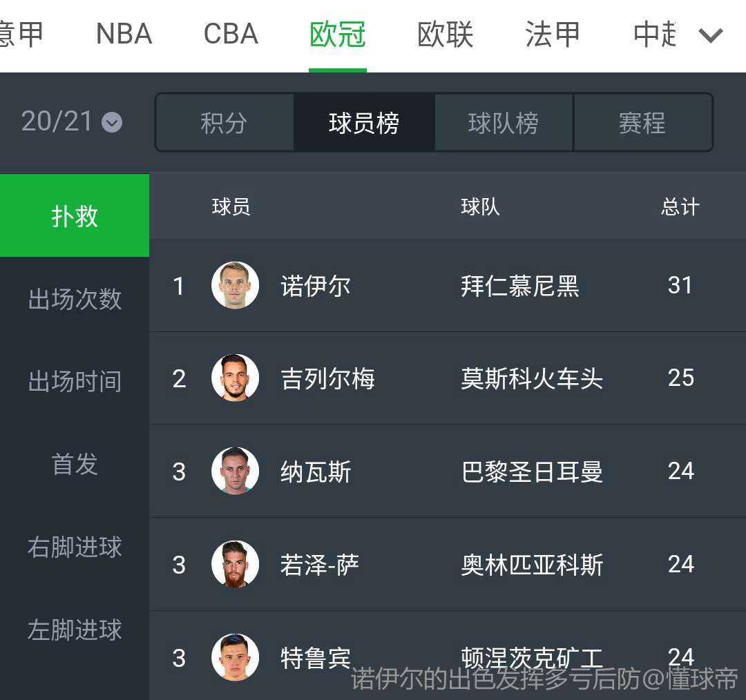Go to the 法甲 tab

[552, 35]
